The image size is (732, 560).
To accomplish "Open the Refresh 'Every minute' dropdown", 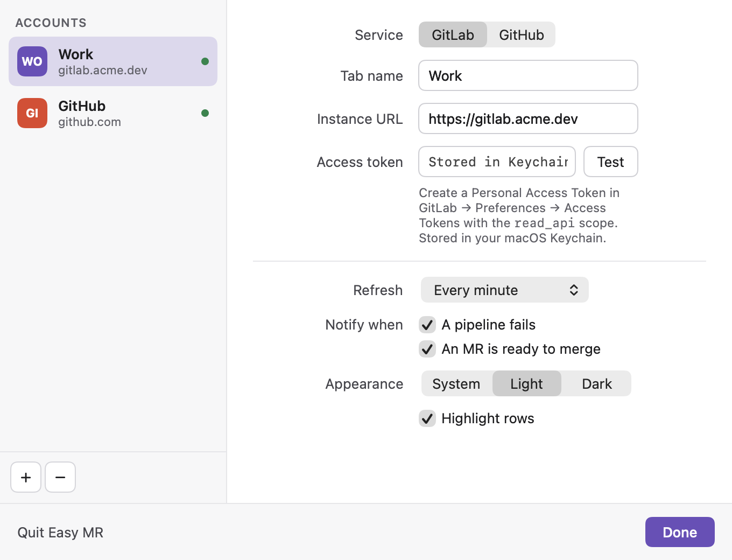I will click(x=505, y=290).
